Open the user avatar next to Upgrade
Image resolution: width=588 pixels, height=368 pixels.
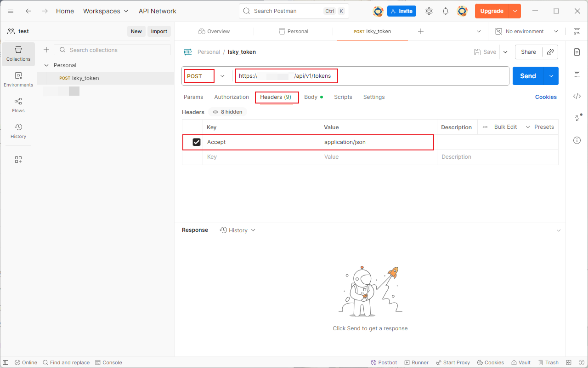click(x=463, y=11)
